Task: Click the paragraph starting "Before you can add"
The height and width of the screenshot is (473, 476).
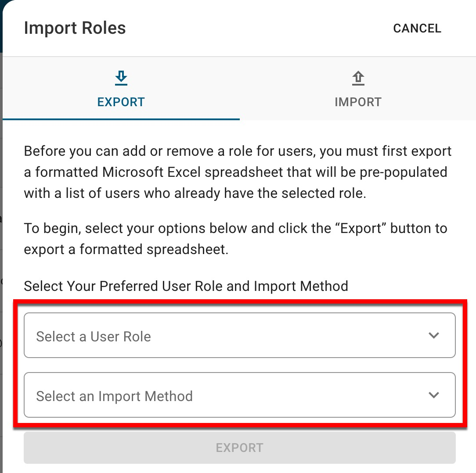Action: (238, 172)
